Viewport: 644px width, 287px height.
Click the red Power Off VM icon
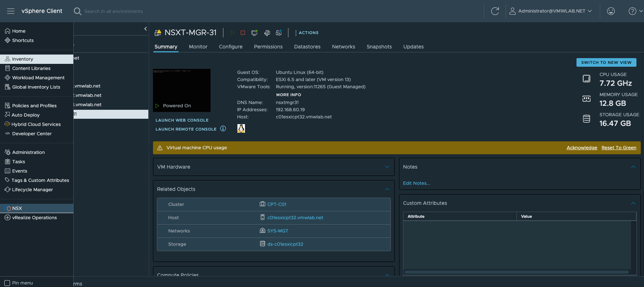pos(243,33)
